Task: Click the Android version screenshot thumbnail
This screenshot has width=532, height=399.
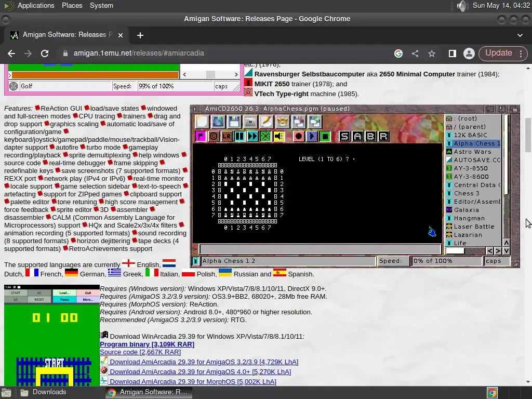Action: [52, 335]
